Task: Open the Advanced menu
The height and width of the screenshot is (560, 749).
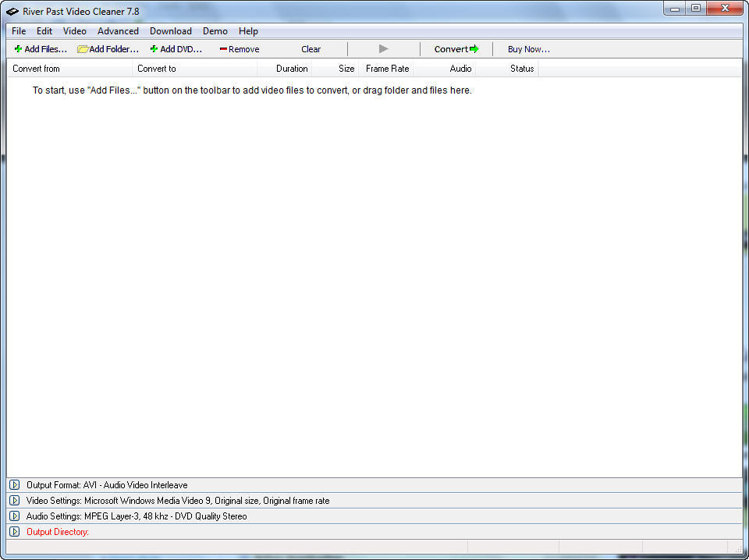Action: pyautogui.click(x=118, y=31)
